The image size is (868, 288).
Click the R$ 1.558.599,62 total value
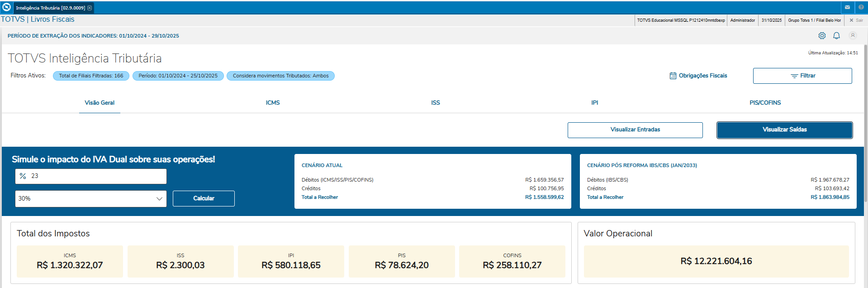pos(545,197)
